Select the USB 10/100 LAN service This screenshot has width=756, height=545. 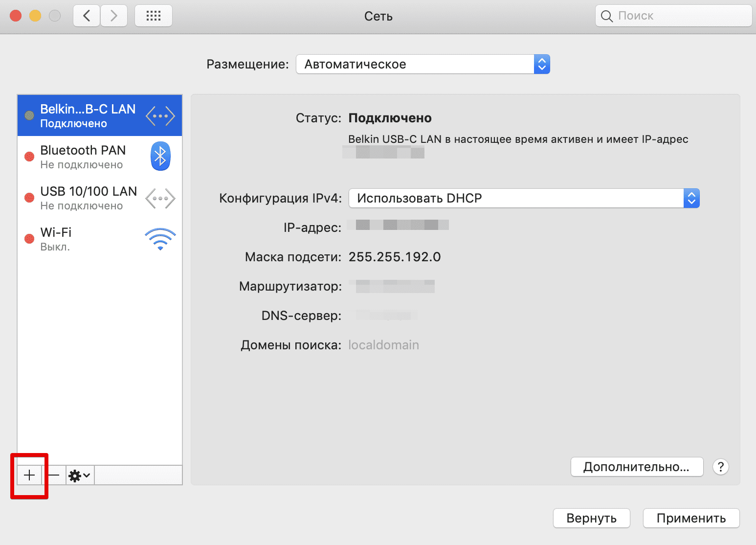[x=88, y=198]
